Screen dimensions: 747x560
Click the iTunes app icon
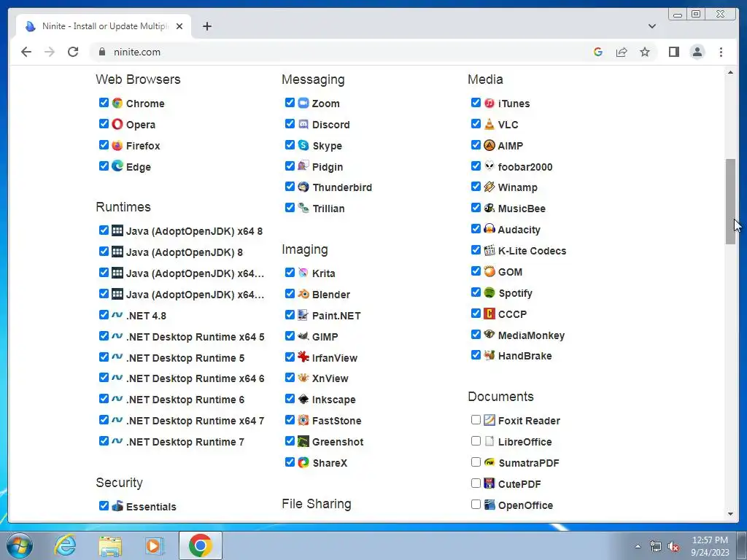[489, 103]
